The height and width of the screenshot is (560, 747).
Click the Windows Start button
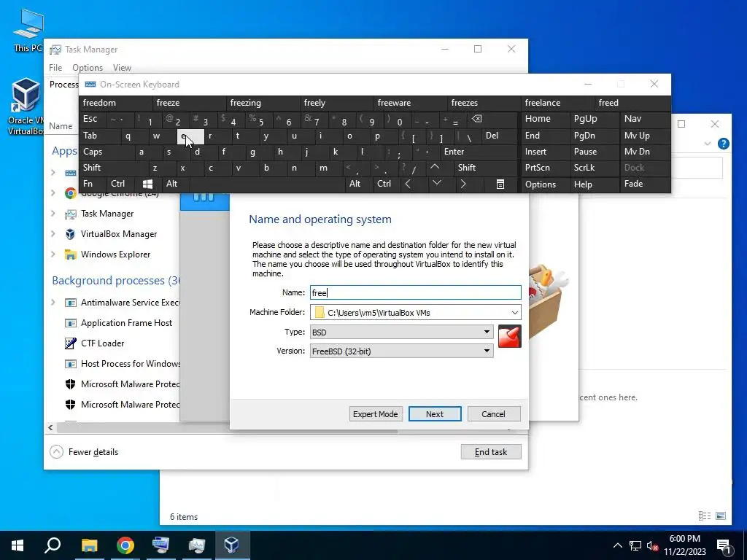coord(18,545)
